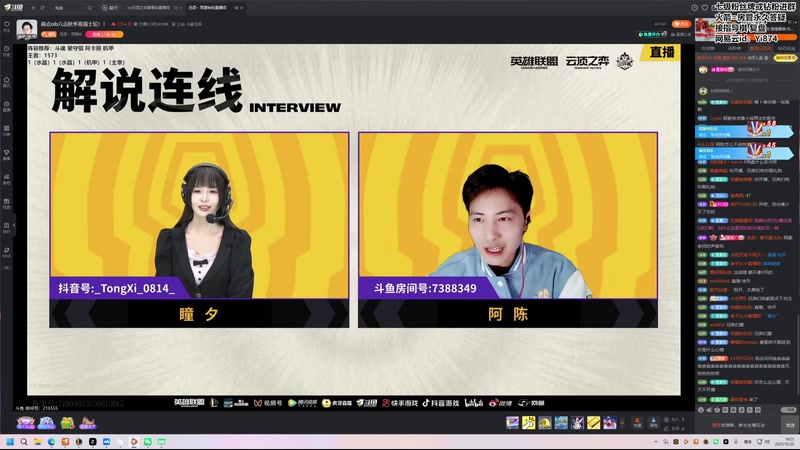Click the crown icon in chat toolbar
The height and width of the screenshot is (450, 800).
pos(717,410)
